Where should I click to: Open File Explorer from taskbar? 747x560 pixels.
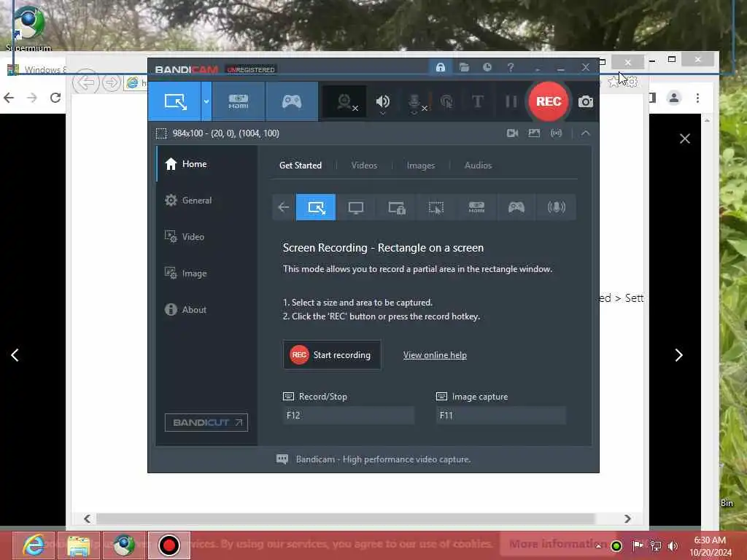coord(79,545)
